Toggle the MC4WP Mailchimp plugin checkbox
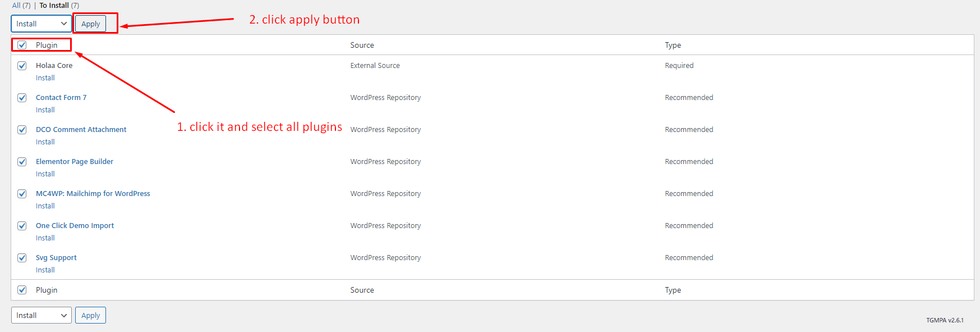 [x=22, y=194]
